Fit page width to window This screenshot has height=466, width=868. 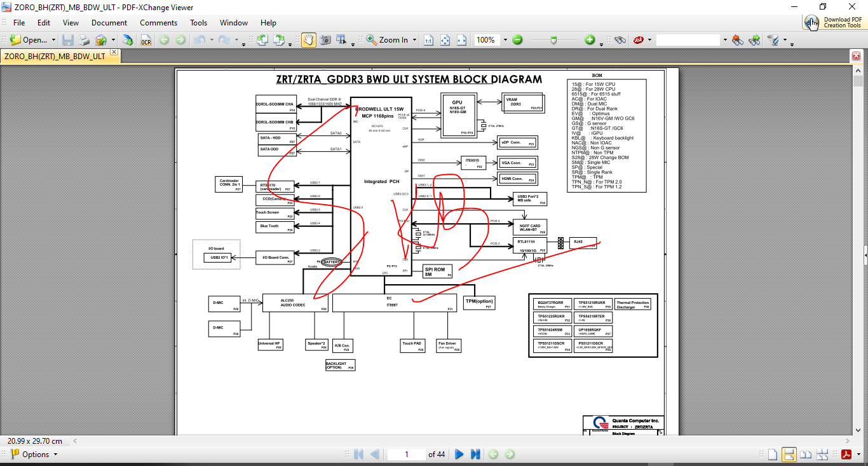click(462, 40)
